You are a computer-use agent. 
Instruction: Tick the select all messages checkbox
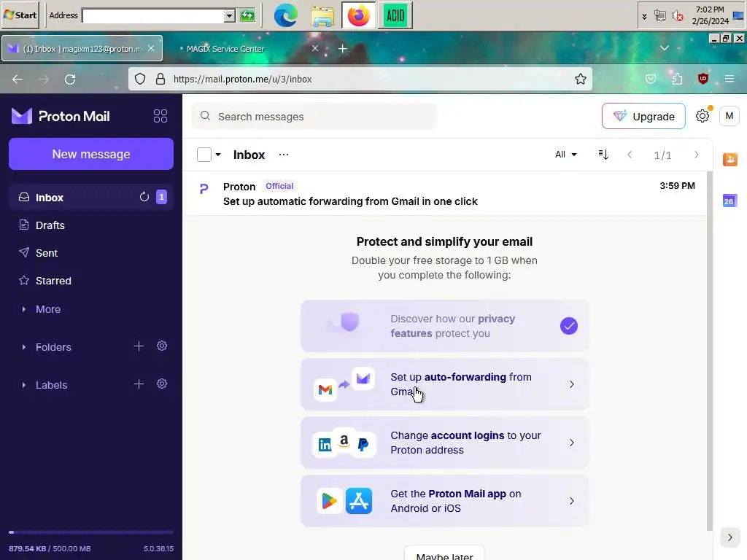(204, 155)
